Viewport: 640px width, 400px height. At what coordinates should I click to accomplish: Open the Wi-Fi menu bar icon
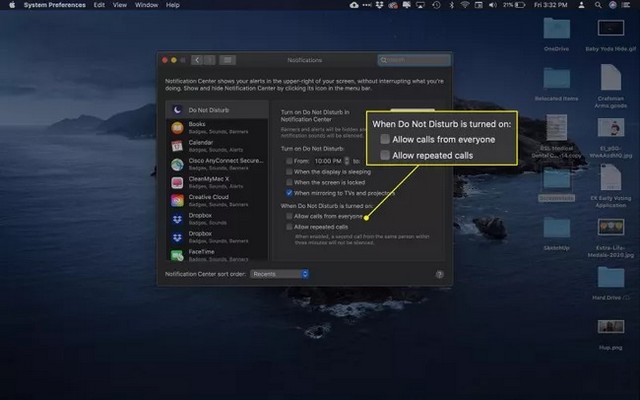pyautogui.click(x=464, y=5)
